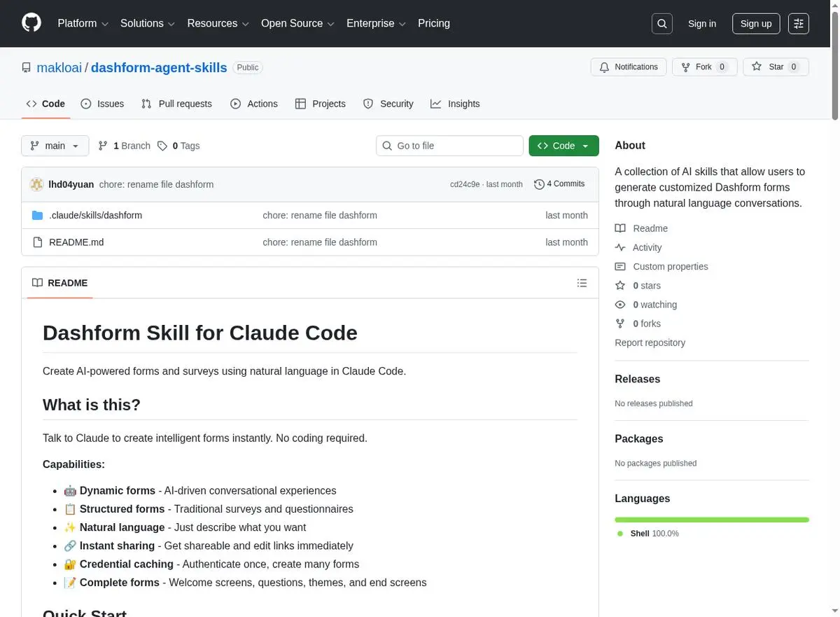840x617 pixels.
Task: Click the Sign up button
Action: pos(756,24)
